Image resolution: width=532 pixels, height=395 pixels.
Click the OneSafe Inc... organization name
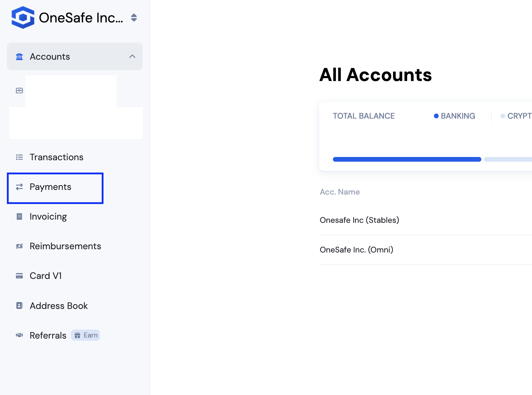[81, 18]
